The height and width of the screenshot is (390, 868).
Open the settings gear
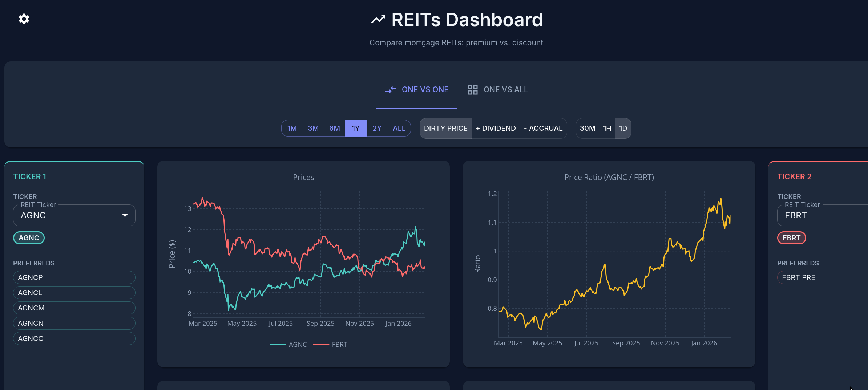(24, 19)
